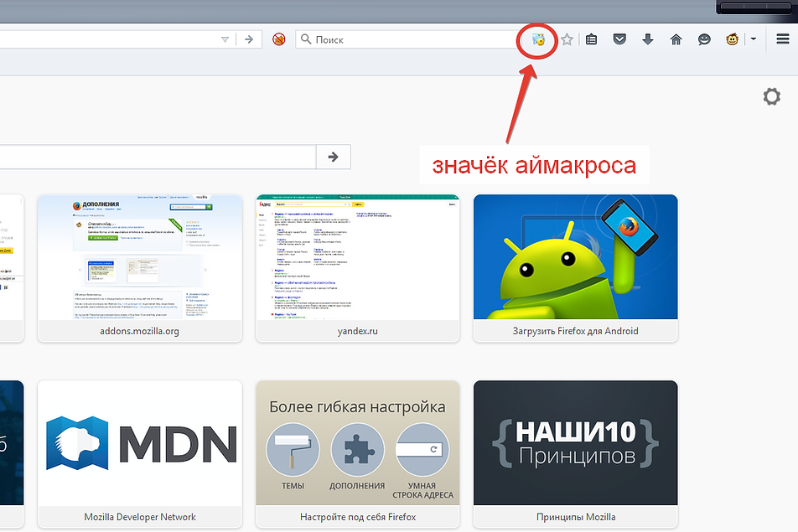The width and height of the screenshot is (798, 532).
Task: Click the Greasemonkey monkey icon
Action: [732, 39]
